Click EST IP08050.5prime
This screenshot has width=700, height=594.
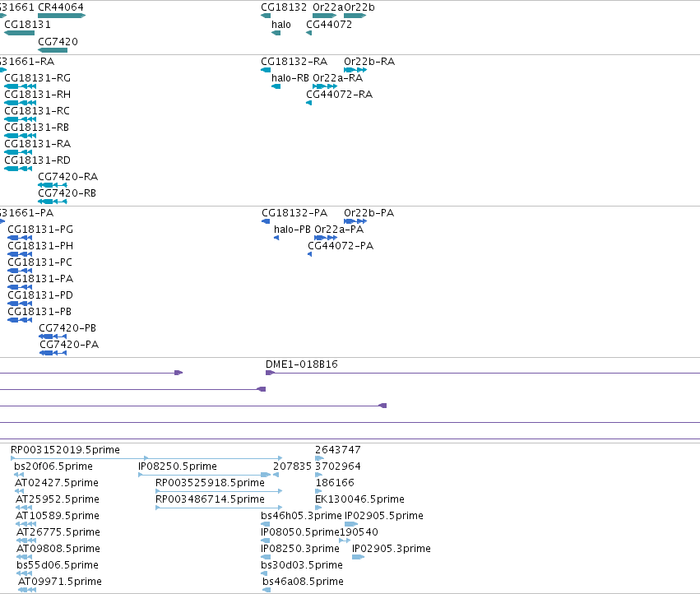click(300, 532)
